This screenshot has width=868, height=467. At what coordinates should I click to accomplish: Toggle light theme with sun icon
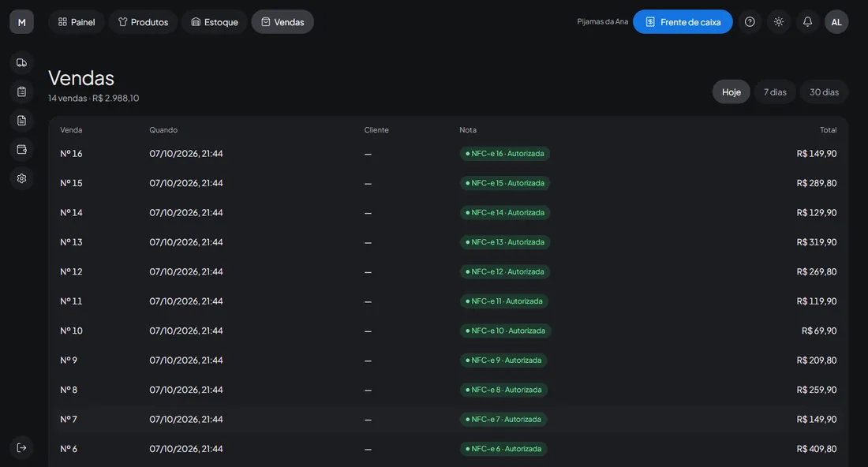point(778,22)
